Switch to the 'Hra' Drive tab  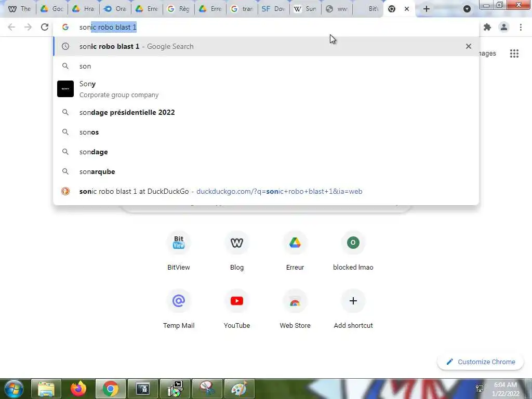tap(83, 9)
